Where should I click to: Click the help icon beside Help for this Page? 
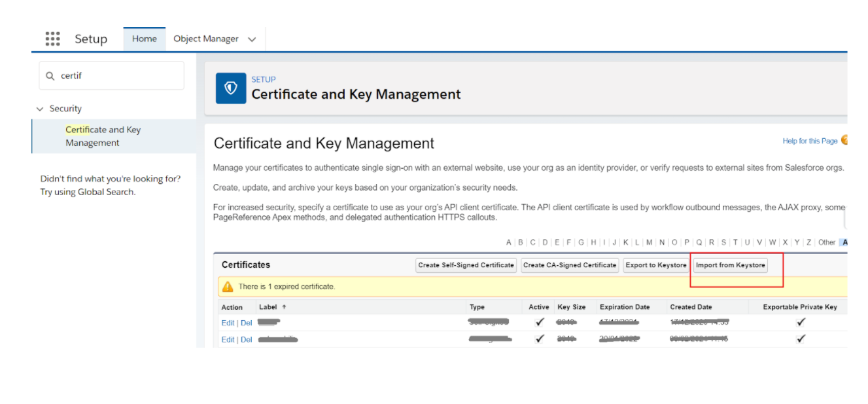844,140
